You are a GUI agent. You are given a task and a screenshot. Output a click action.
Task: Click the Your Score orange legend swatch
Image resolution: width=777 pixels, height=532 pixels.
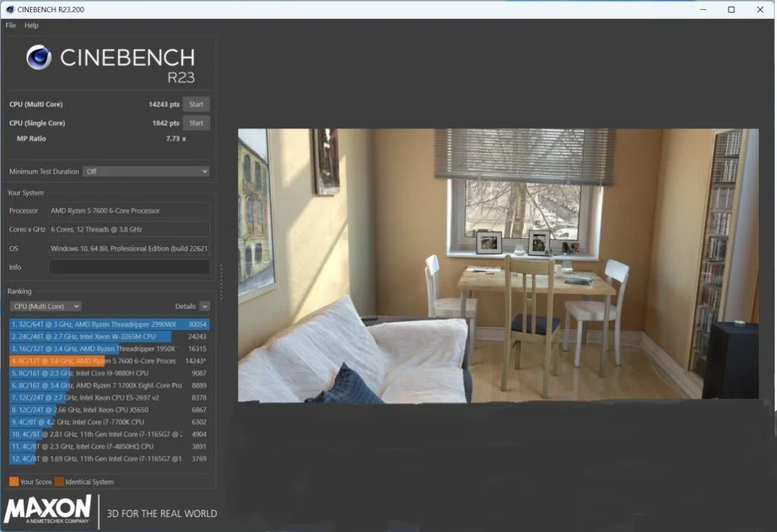tap(14, 481)
